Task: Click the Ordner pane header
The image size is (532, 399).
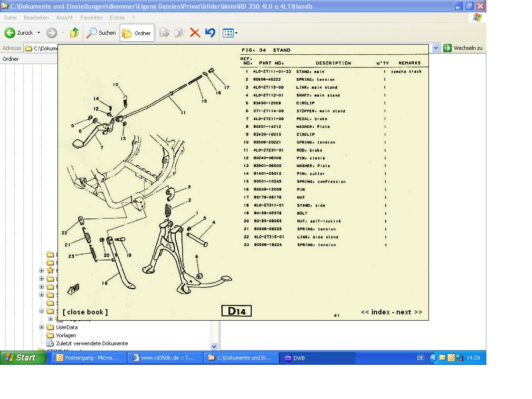Action: 29,59
